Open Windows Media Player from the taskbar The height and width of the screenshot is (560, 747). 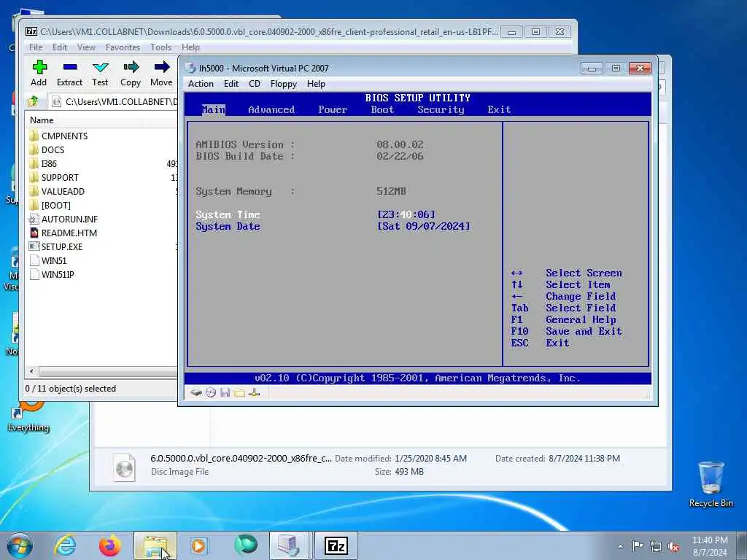pyautogui.click(x=199, y=545)
